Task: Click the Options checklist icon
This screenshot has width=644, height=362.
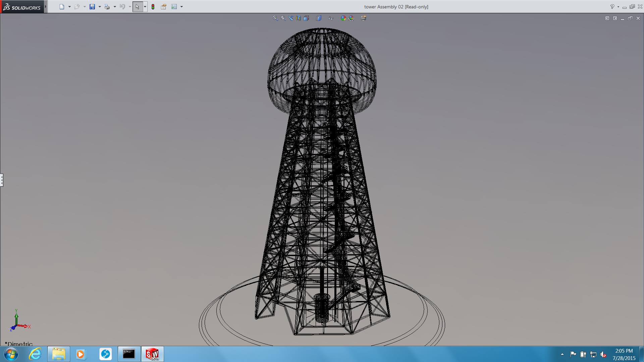Action: click(x=174, y=7)
